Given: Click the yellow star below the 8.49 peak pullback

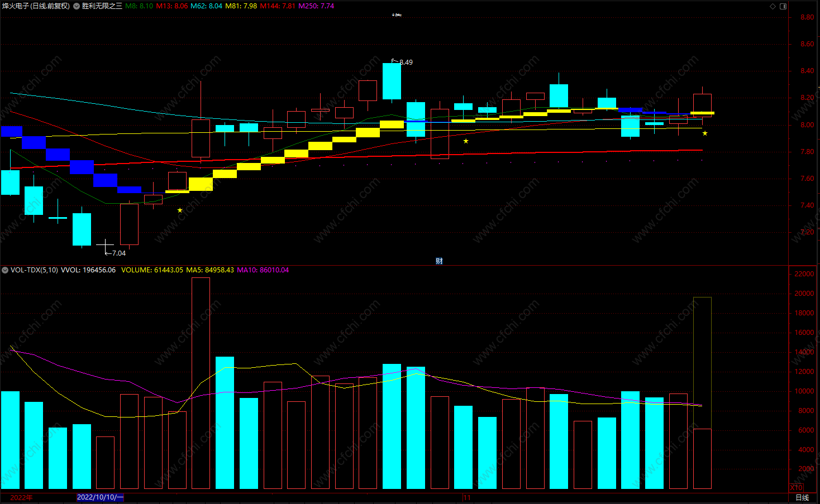Looking at the screenshot, I should (466, 141).
